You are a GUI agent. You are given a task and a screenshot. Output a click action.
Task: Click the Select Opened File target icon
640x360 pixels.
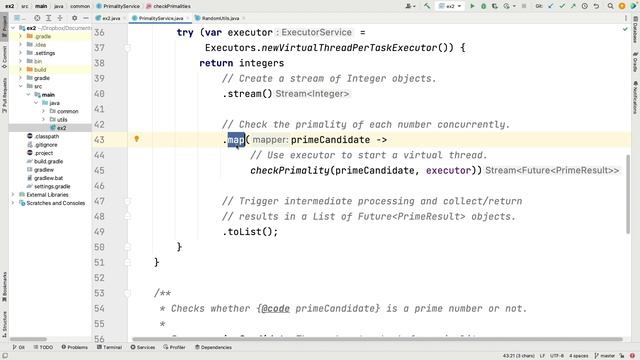(37, 18)
